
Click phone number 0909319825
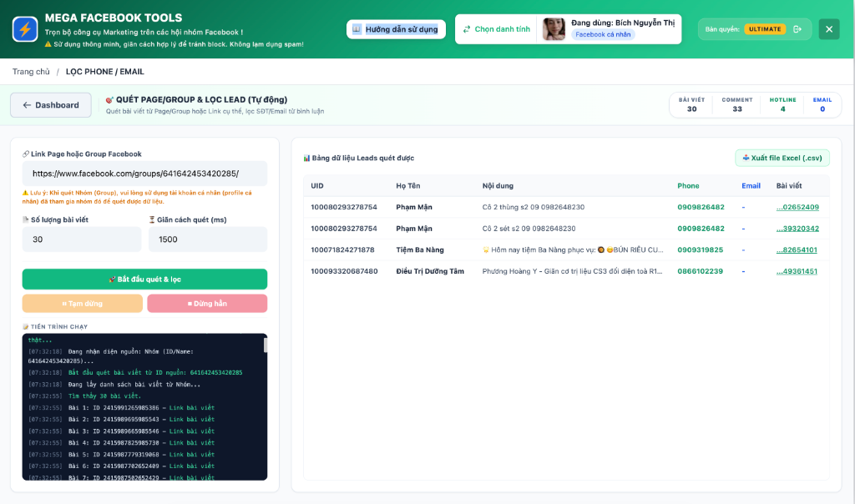pos(701,249)
